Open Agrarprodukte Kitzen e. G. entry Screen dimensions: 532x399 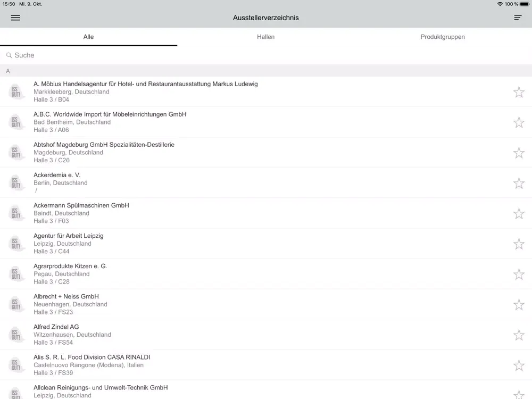coord(266,274)
